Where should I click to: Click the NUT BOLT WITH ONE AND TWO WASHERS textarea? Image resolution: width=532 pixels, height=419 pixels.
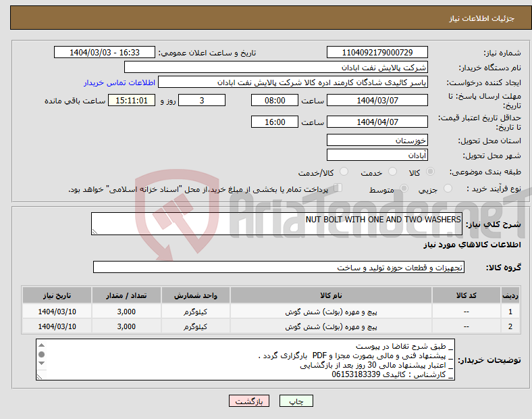coord(277,224)
